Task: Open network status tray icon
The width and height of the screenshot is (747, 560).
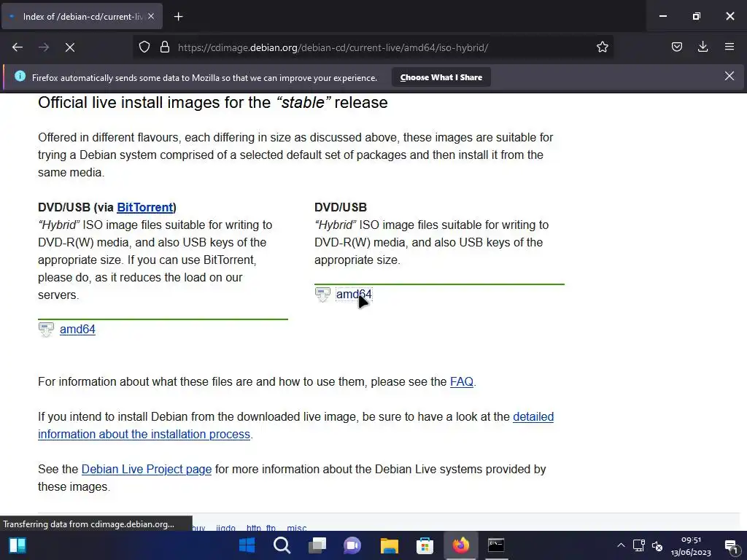Action: point(639,545)
